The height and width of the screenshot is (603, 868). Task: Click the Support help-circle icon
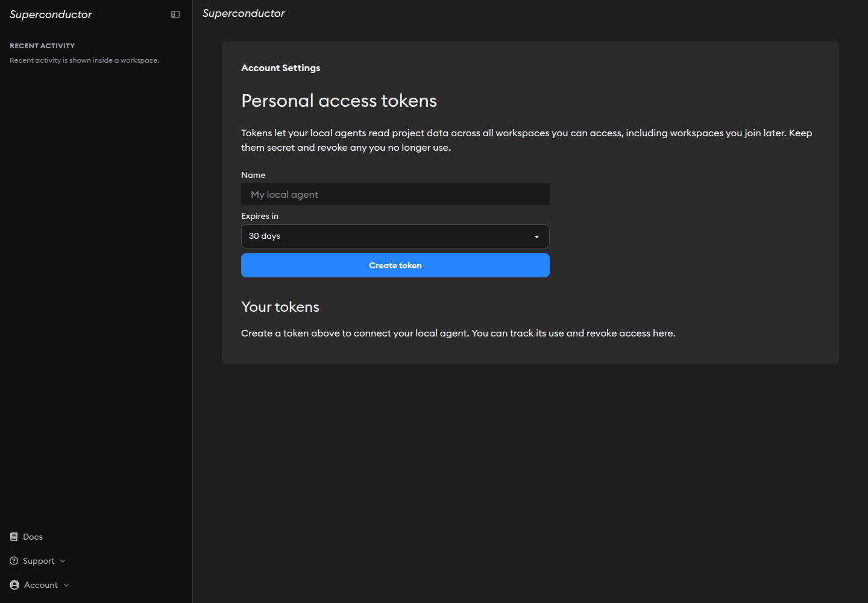[x=14, y=561]
